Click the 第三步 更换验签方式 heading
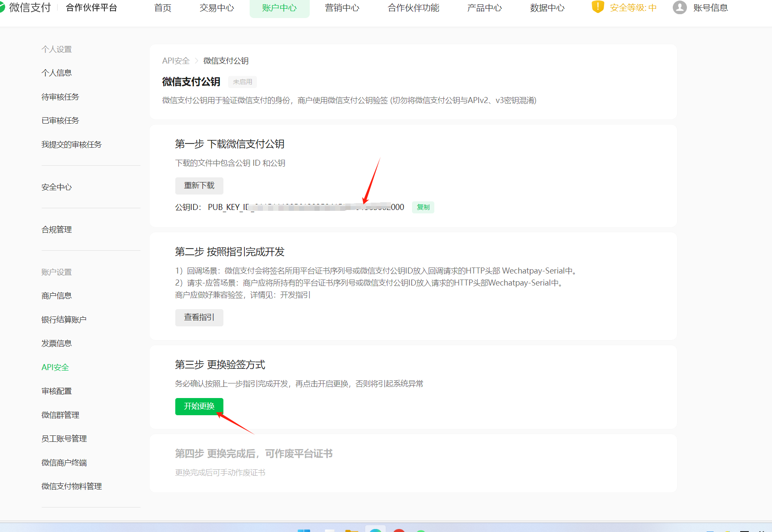Screen dimensions: 772x532 [x=220, y=365]
